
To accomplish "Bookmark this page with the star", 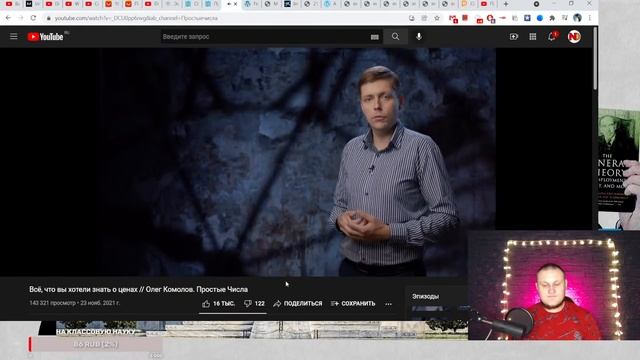I will pyautogui.click(x=437, y=18).
